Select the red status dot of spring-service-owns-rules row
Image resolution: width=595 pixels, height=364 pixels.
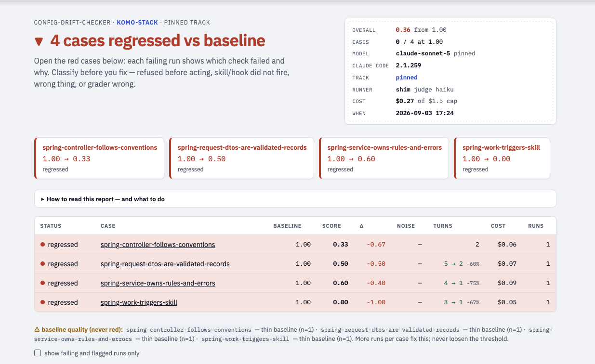click(42, 283)
